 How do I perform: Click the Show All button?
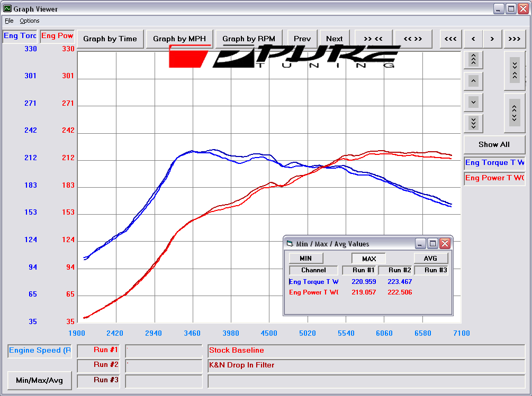494,145
